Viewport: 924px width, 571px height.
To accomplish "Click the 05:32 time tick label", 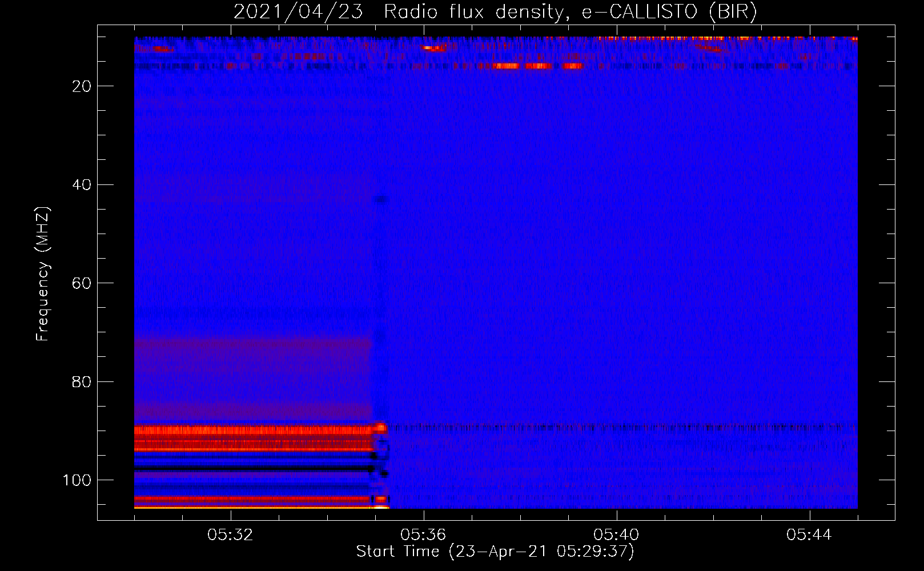I will [230, 535].
